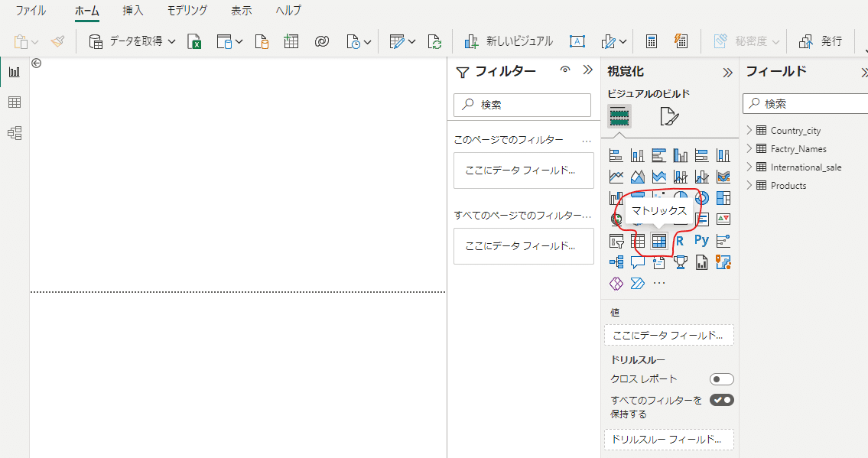The image size is (868, 458).
Task: Select the 100% stacked column chart visual
Action: pos(723,155)
